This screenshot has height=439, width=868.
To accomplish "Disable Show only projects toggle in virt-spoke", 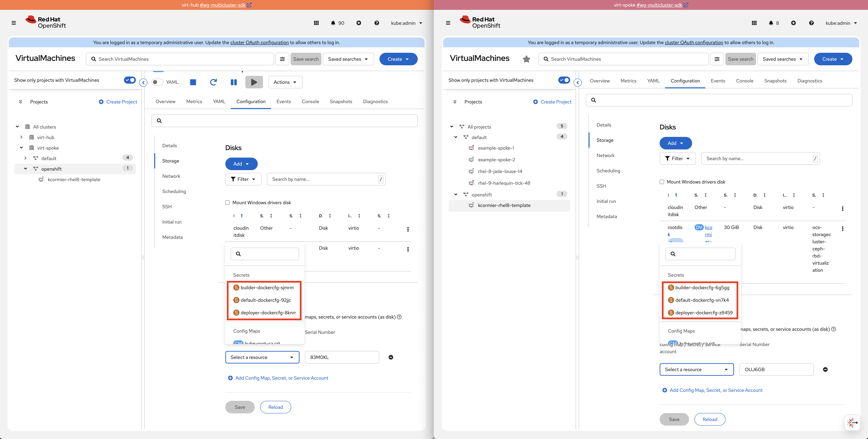I will click(564, 80).
